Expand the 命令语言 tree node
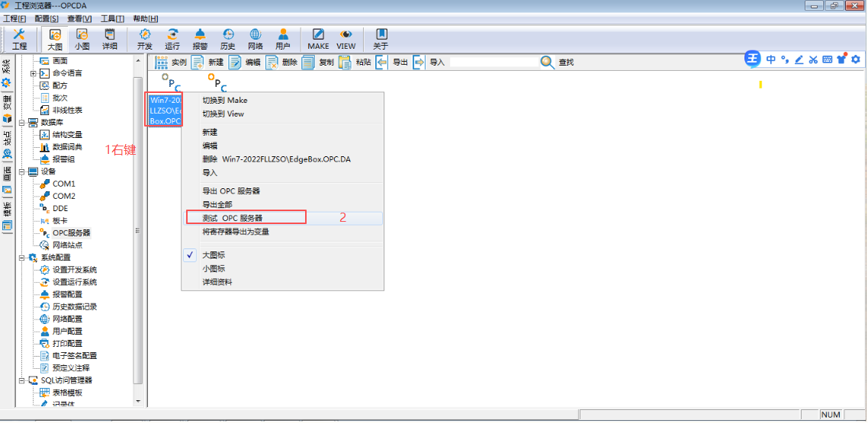Image resolution: width=868 pixels, height=423 pixels. (x=33, y=73)
